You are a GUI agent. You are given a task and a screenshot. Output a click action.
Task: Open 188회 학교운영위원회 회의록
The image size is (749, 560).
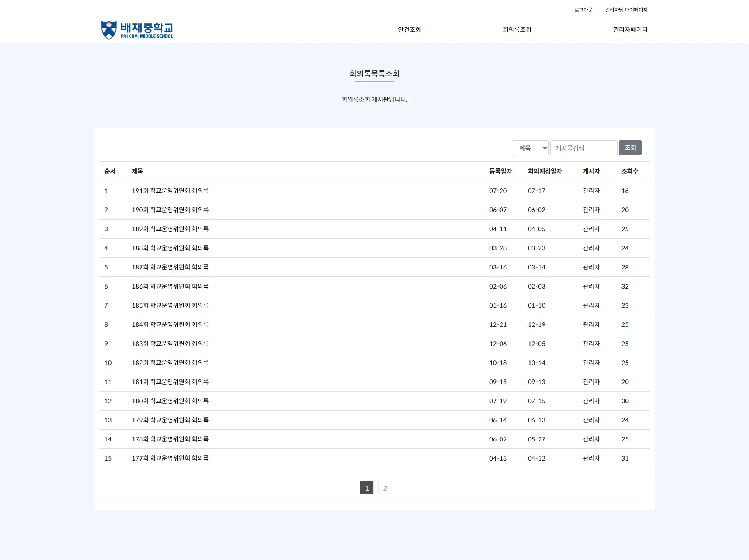tap(170, 248)
